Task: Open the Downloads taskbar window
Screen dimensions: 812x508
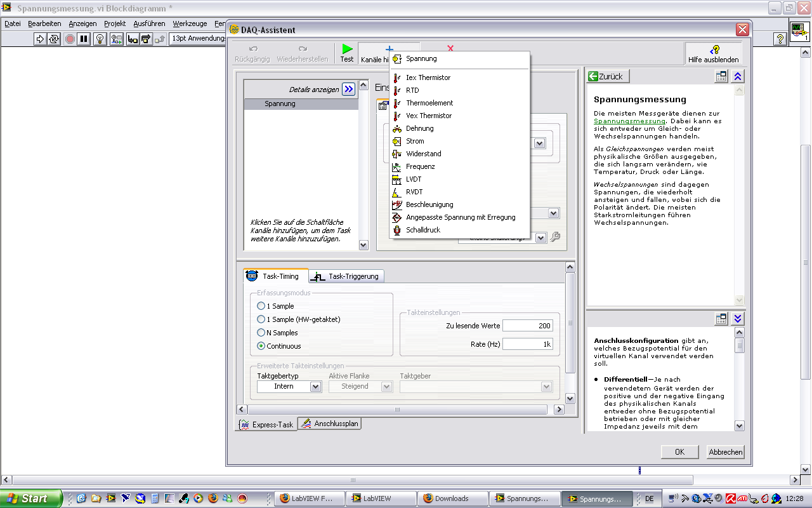Action: 453,498
